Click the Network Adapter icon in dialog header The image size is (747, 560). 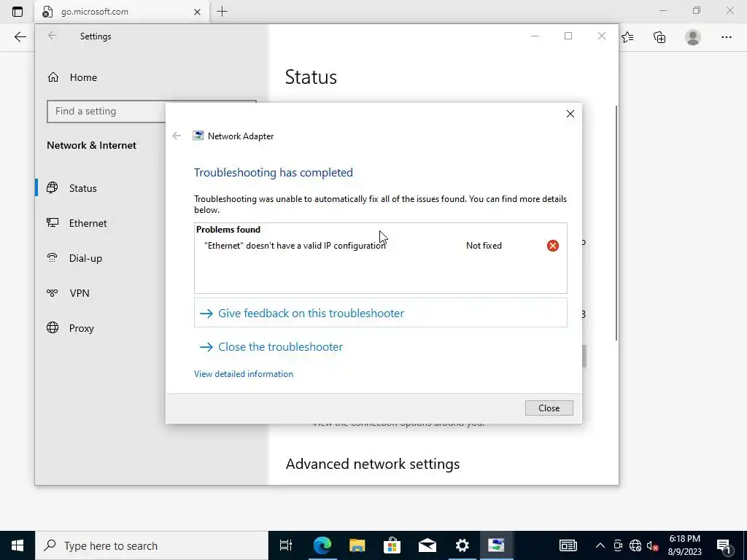pyautogui.click(x=198, y=136)
